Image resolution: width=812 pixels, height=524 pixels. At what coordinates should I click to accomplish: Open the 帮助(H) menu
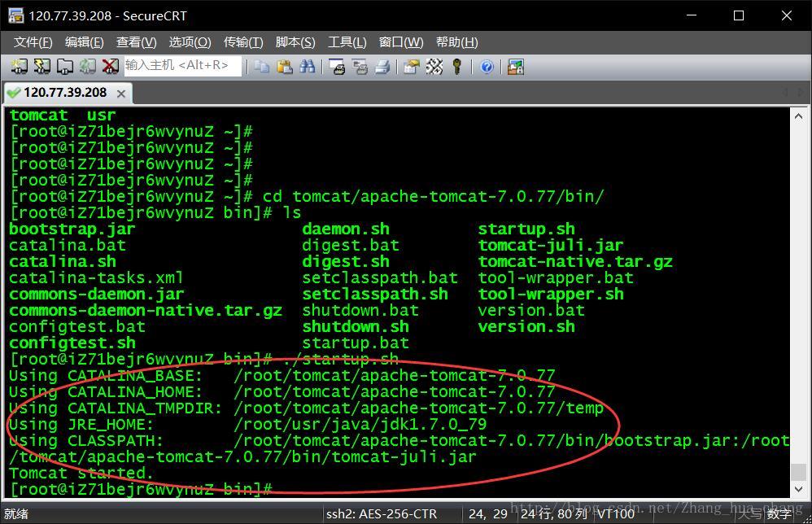(456, 42)
